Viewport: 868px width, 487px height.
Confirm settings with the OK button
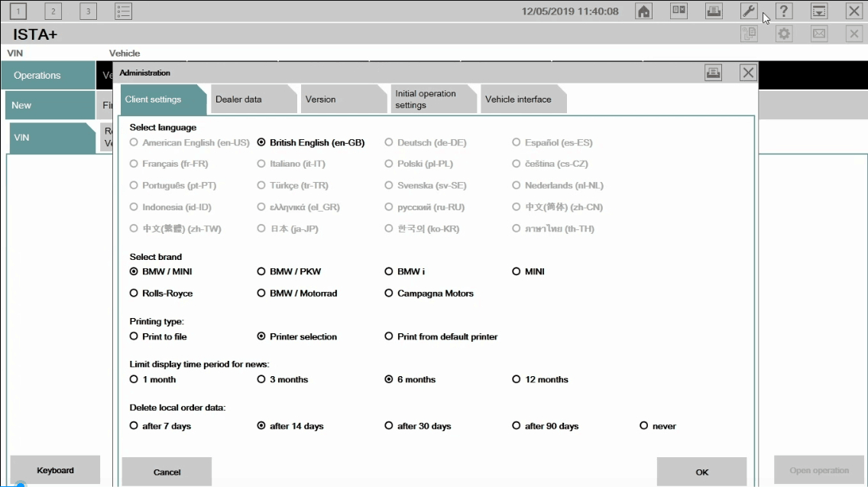coord(701,471)
